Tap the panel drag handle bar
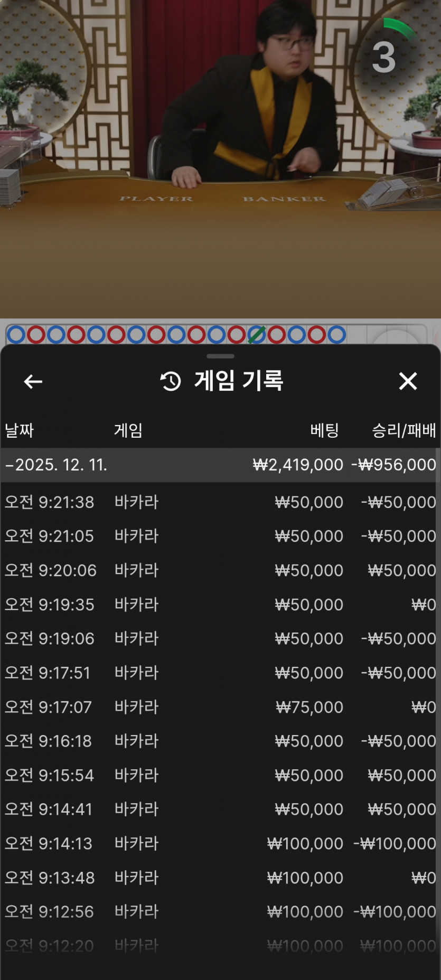 tap(220, 356)
